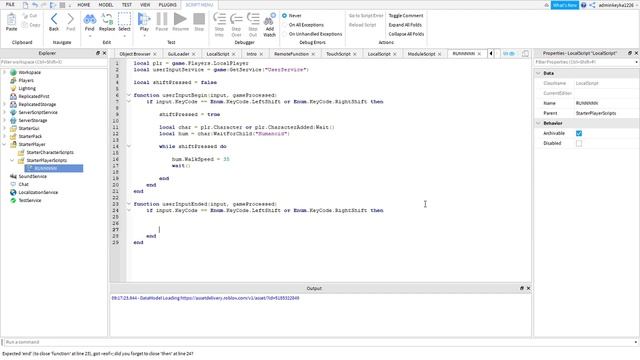Open help via the question mark icon
Screen dimensions: 640x360
tap(584, 5)
